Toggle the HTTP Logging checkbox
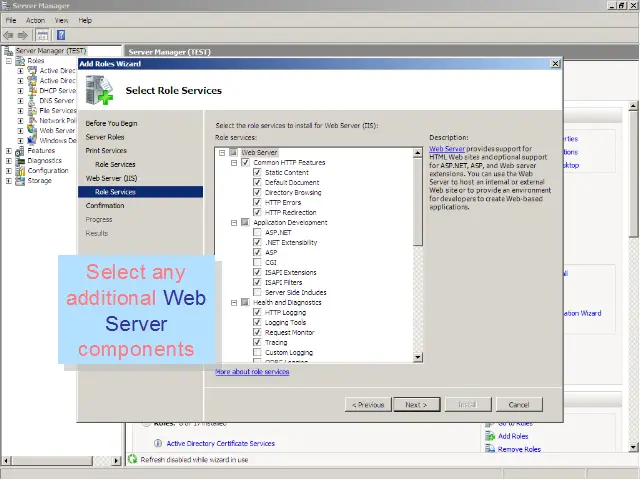The height and width of the screenshot is (480, 640). [x=257, y=312]
